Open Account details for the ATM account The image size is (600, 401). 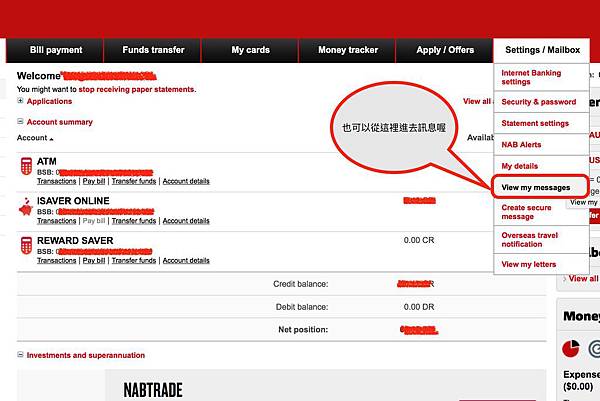pos(186,181)
